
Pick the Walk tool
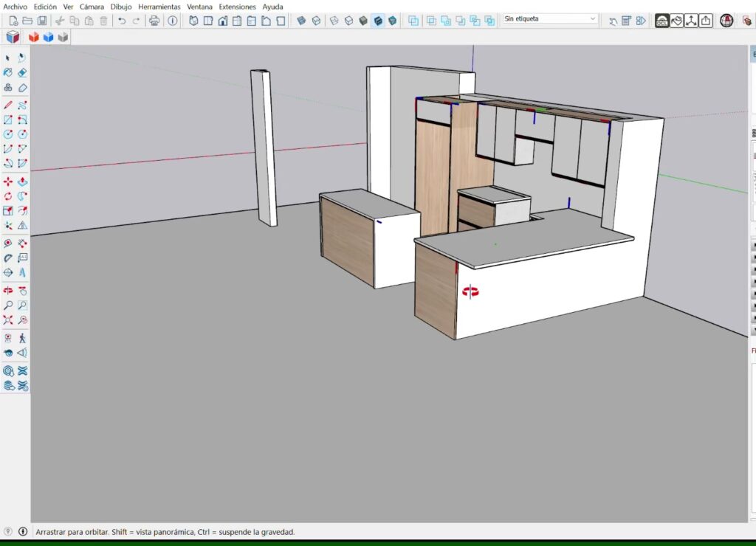tap(22, 338)
